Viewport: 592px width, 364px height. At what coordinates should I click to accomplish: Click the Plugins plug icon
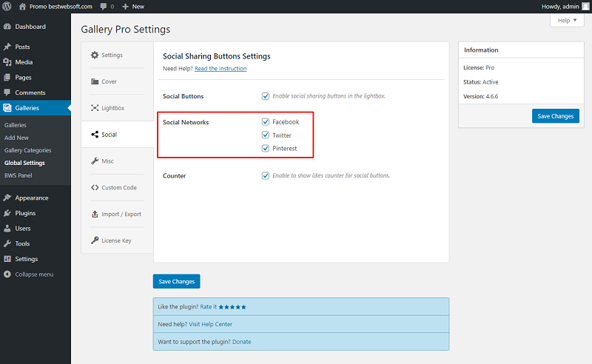(x=7, y=213)
